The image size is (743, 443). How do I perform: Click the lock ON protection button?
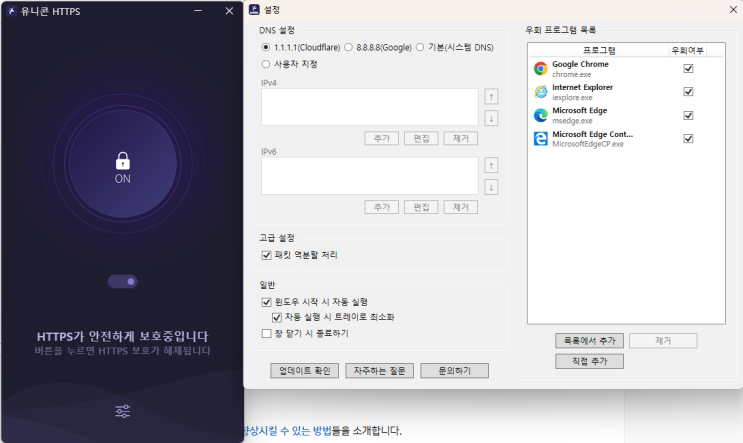click(123, 164)
